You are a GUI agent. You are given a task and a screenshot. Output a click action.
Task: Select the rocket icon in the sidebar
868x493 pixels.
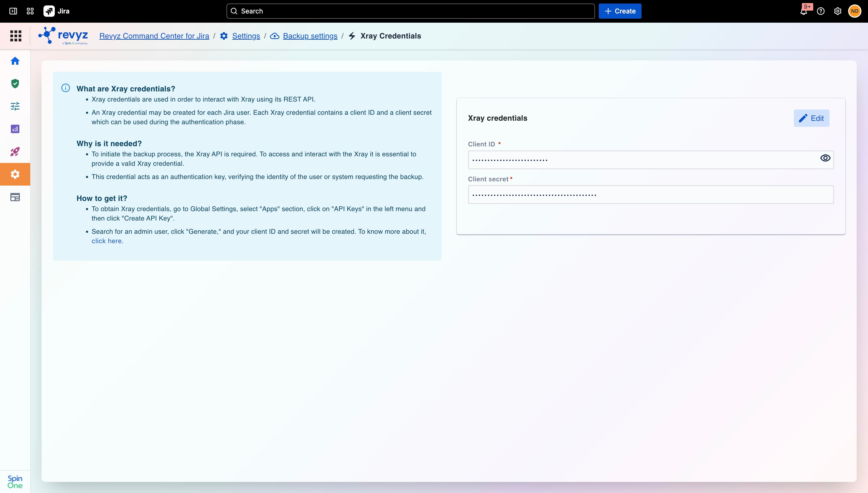click(x=15, y=152)
